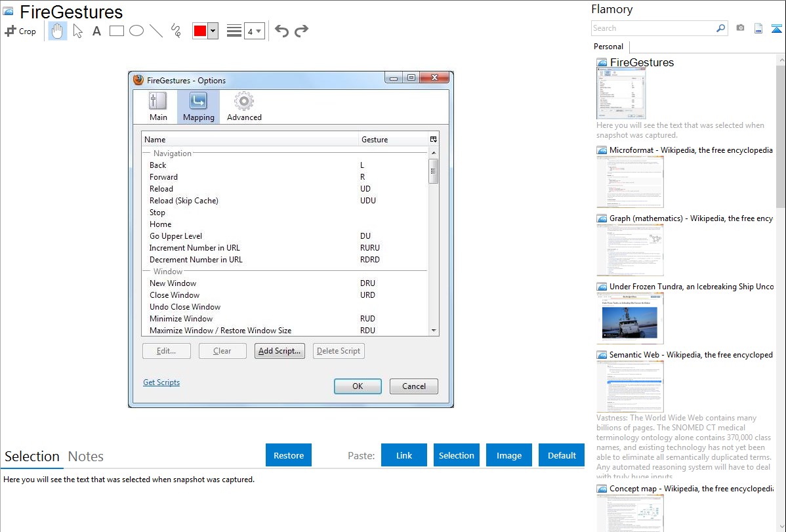Select the "Increment Number in URL" row
Image resolution: width=786 pixels, height=532 pixels.
(x=285, y=248)
